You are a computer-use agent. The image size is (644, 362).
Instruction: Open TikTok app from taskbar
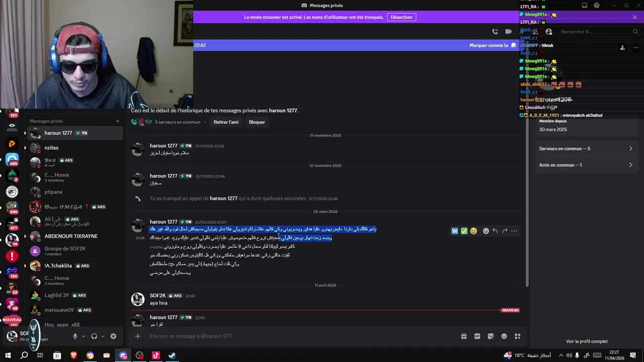[155, 355]
